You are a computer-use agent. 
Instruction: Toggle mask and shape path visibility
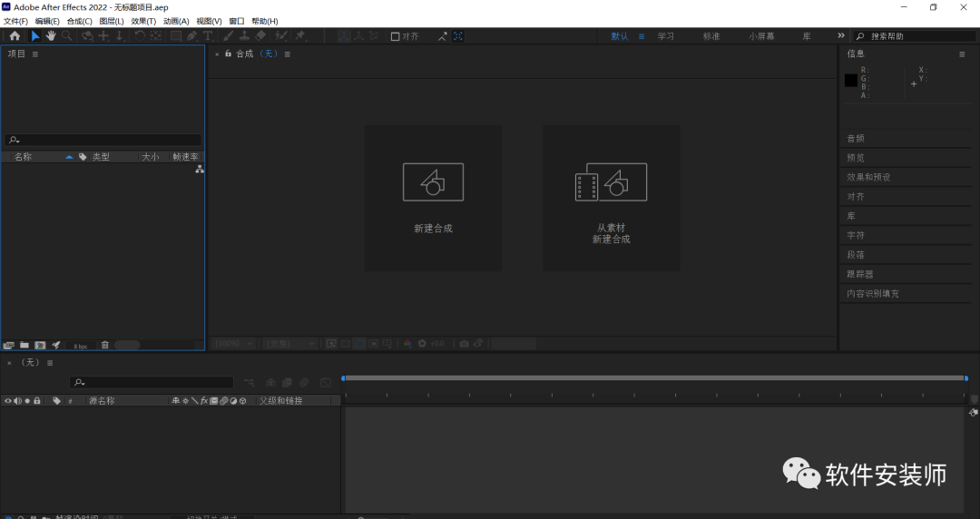click(x=359, y=343)
